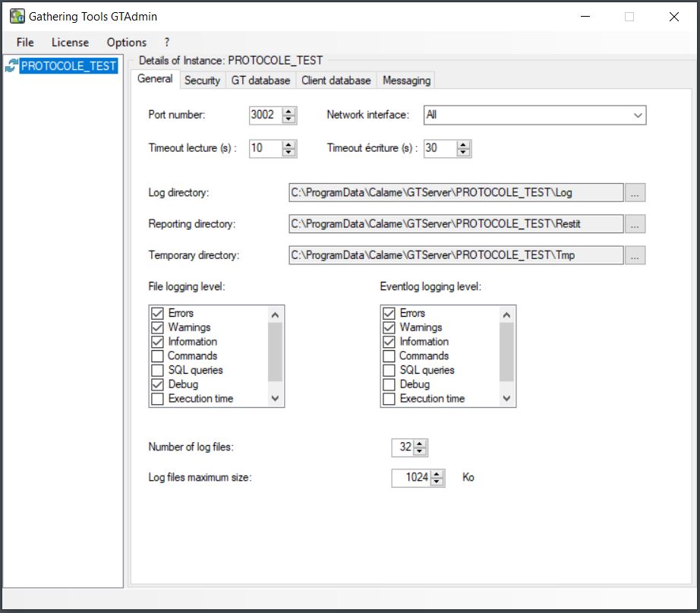This screenshot has height=613, width=700.
Task: Uncheck Information in Eventlog logging level
Action: tap(389, 342)
